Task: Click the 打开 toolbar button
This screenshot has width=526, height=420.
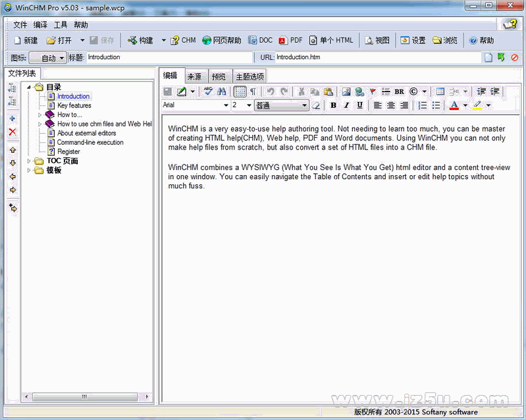Action: (59, 41)
